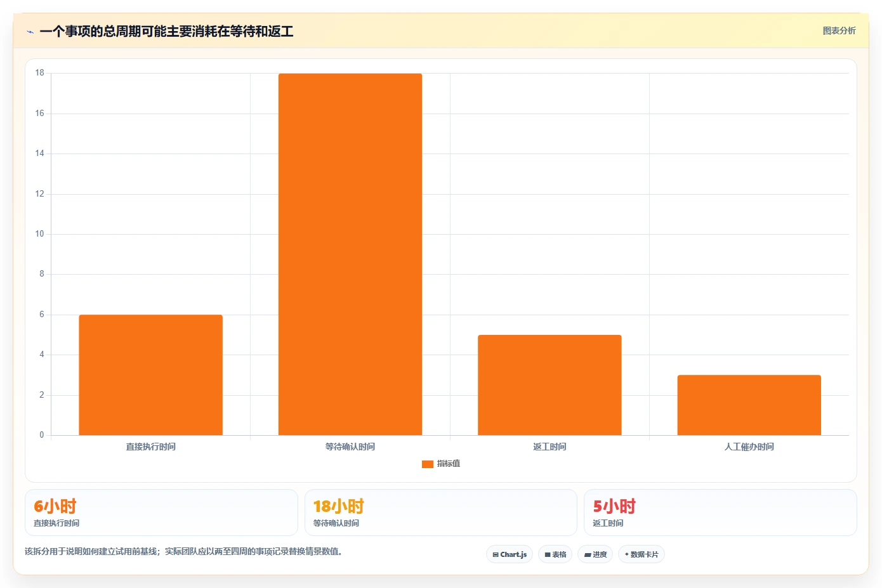This screenshot has width=882, height=588.
Task: Click the footnote text starting 该拆分用于说明
Action: click(185, 551)
